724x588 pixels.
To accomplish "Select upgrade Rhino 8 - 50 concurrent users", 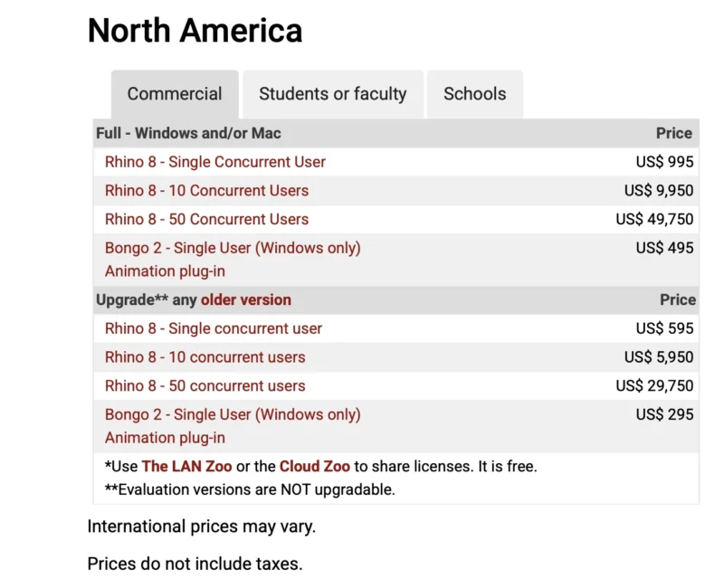I will point(205,385).
